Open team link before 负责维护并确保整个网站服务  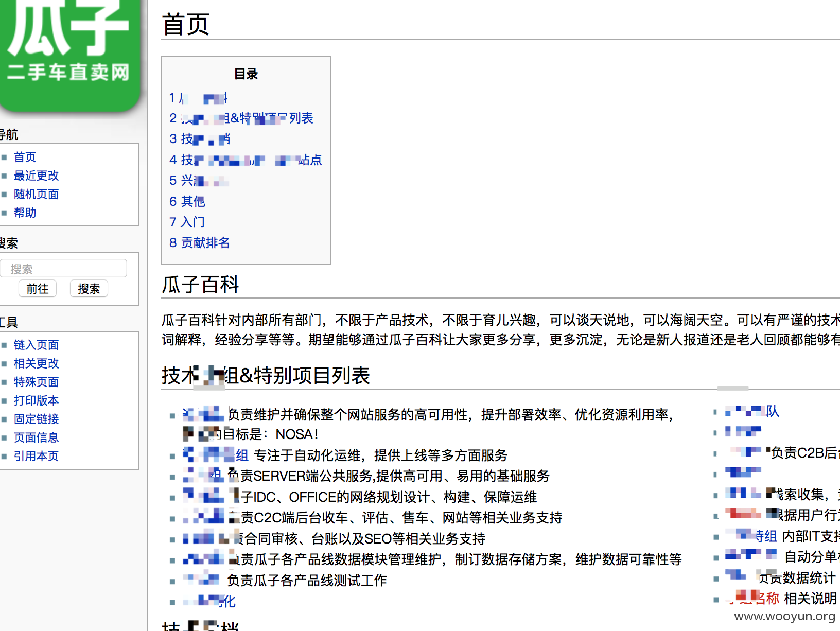tap(204, 414)
